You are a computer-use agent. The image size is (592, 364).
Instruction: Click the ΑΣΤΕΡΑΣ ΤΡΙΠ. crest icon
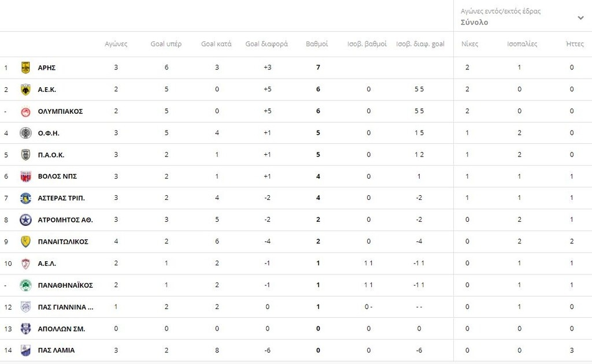[x=25, y=198]
